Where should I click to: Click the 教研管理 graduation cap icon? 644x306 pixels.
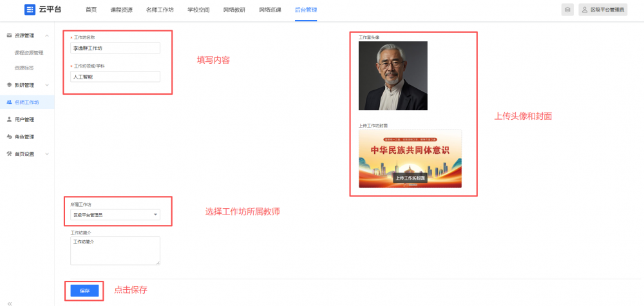click(x=8, y=85)
